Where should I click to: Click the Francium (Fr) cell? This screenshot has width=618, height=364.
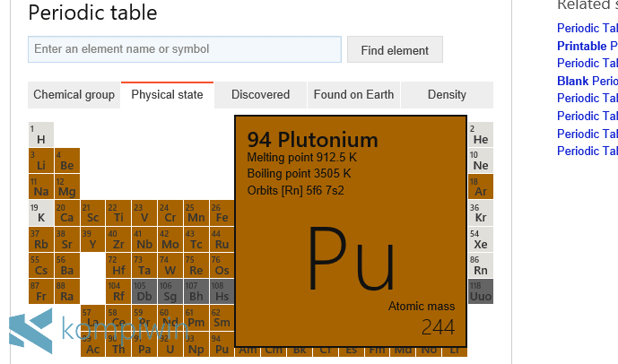pos(41,291)
